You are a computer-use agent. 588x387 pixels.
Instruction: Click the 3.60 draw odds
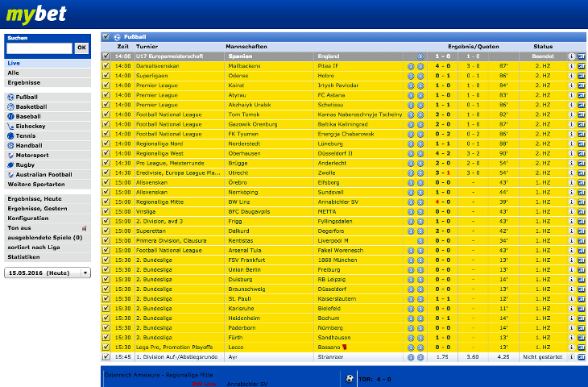[473, 357]
